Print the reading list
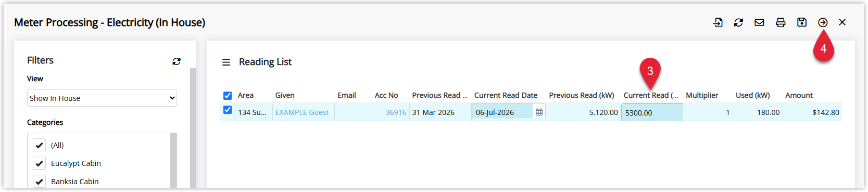 [781, 22]
